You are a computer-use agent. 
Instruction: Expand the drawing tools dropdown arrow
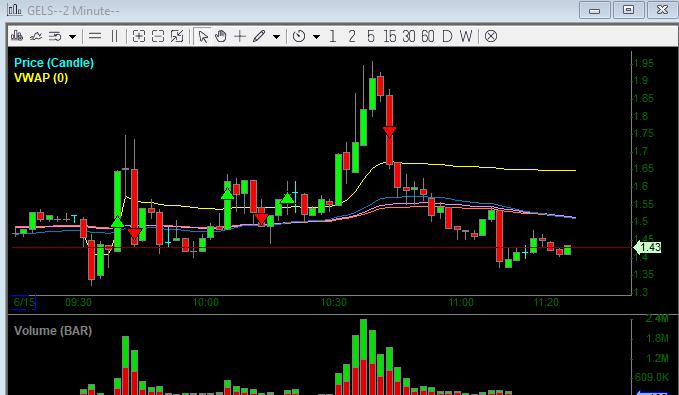(276, 36)
